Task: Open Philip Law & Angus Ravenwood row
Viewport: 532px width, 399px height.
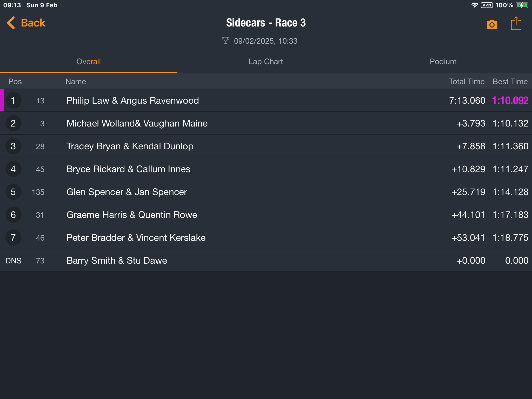Action: (266, 100)
